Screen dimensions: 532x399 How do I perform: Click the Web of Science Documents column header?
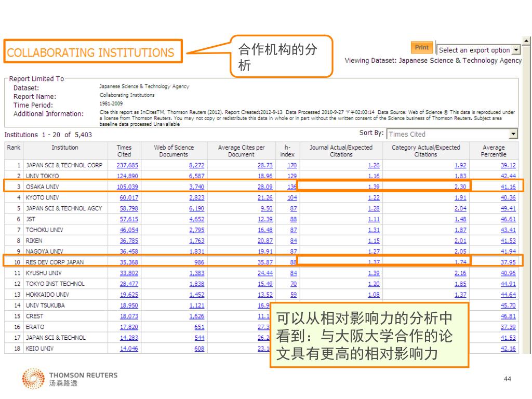point(174,151)
